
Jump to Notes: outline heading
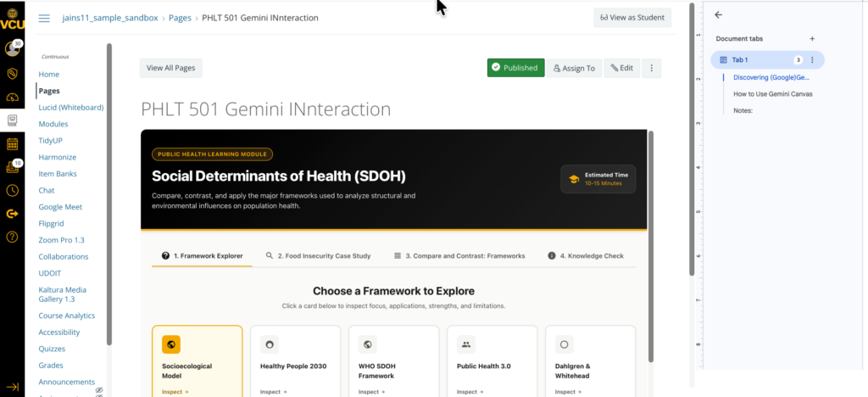pyautogui.click(x=743, y=111)
